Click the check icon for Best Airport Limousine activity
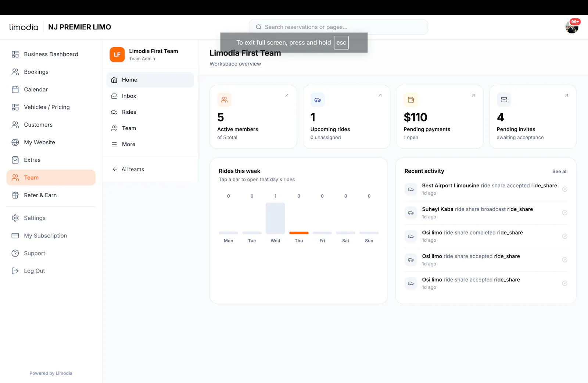588x383 pixels. [x=565, y=189]
